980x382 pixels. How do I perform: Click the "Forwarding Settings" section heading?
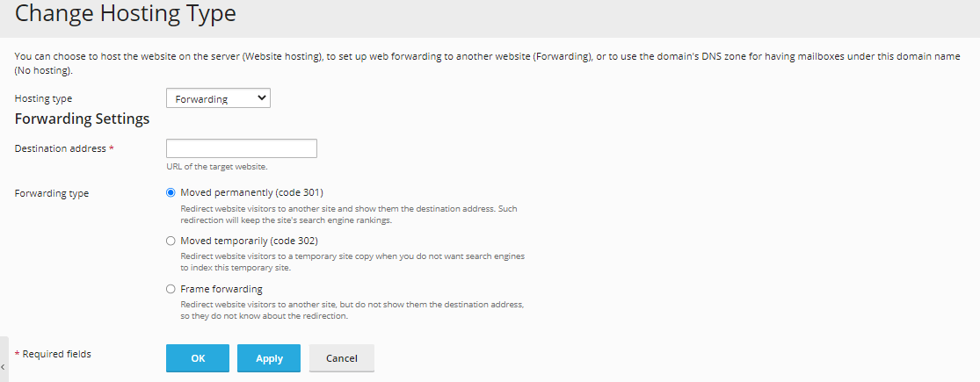tap(82, 119)
